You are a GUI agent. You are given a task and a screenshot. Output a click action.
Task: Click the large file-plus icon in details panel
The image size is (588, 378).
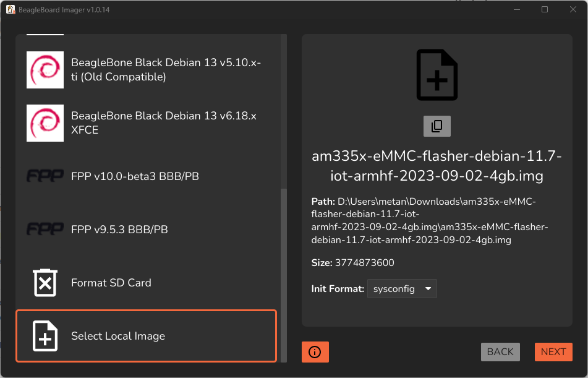point(437,75)
